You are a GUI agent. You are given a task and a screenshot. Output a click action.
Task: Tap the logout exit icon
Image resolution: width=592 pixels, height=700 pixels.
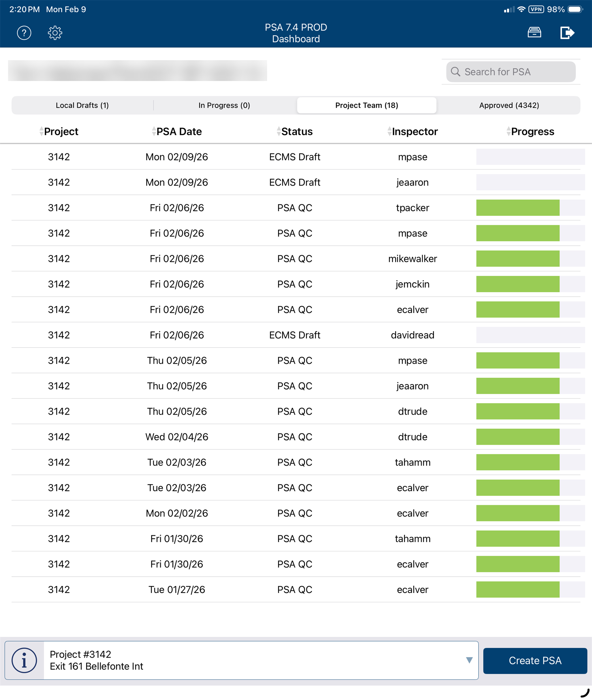(567, 32)
